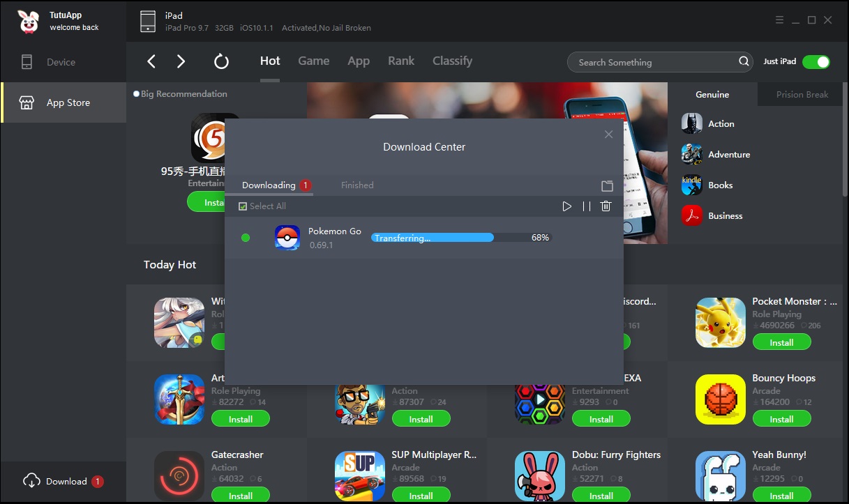Viewport: 849px width, 504px height.
Task: Click the TutuApp rabbit logo
Action: pyautogui.click(x=29, y=22)
